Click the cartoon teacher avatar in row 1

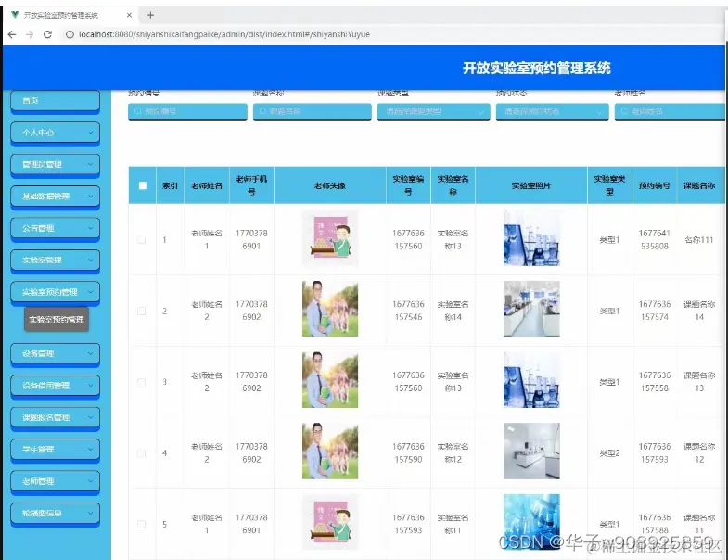330,238
